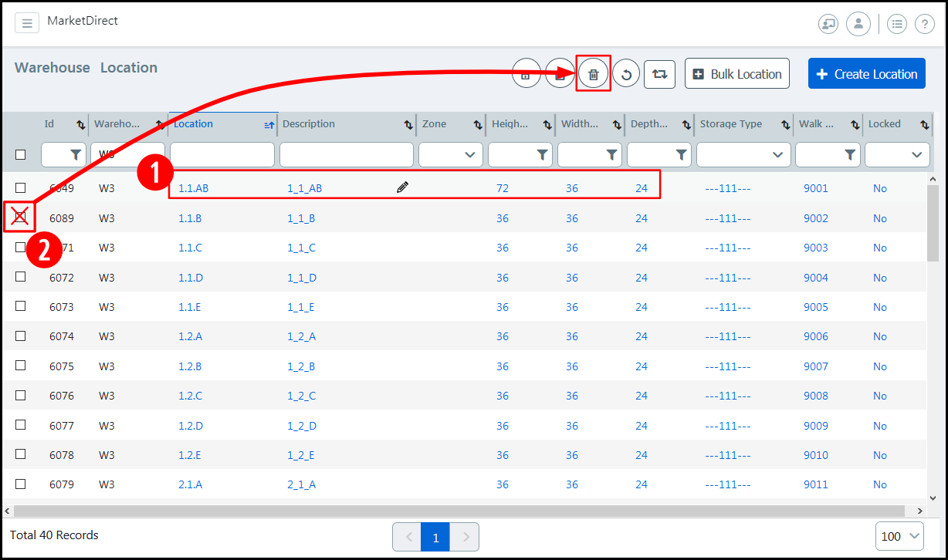The height and width of the screenshot is (560, 948).
Task: Click the Create Location button
Action: point(866,74)
